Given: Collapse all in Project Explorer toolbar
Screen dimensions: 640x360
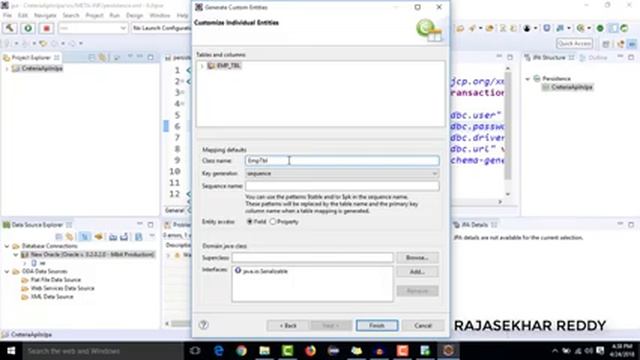Looking at the screenshot, I should [92, 58].
